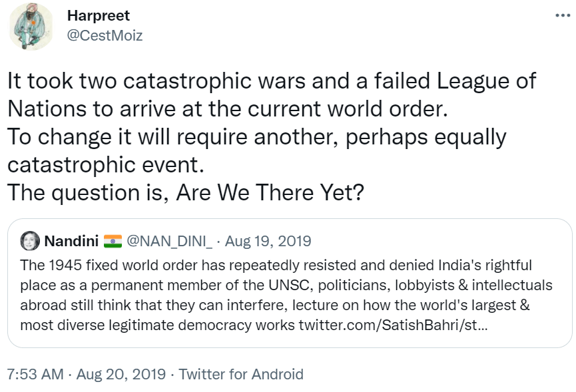Click the @CestMoiz handle
Screen dimensions: 576x392
coord(105,35)
